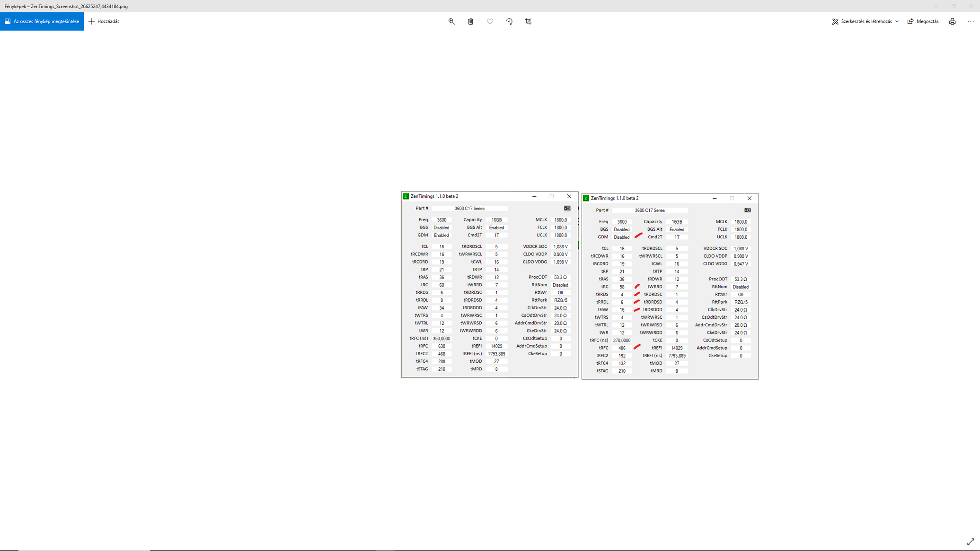This screenshot has width=980, height=551.
Task: Click the tFAW value 34
Action: [441, 308]
